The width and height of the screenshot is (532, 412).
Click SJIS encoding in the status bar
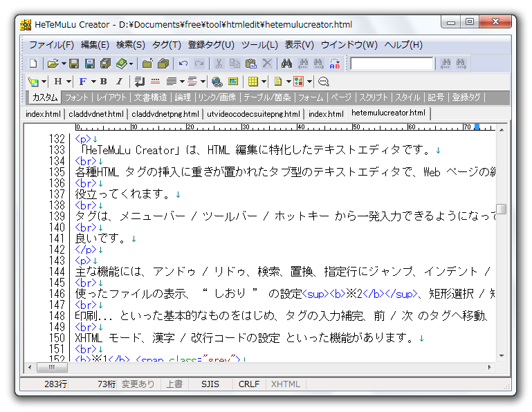pos(210,384)
